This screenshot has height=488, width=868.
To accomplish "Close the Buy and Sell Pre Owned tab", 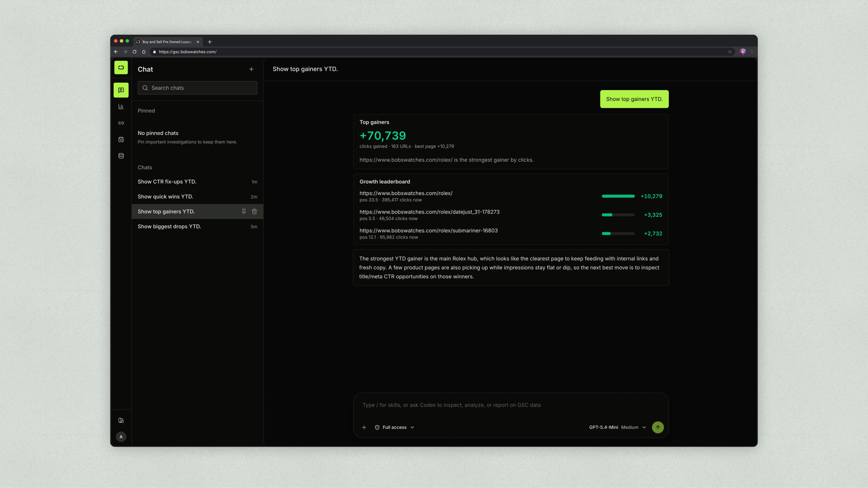I will [x=198, y=42].
